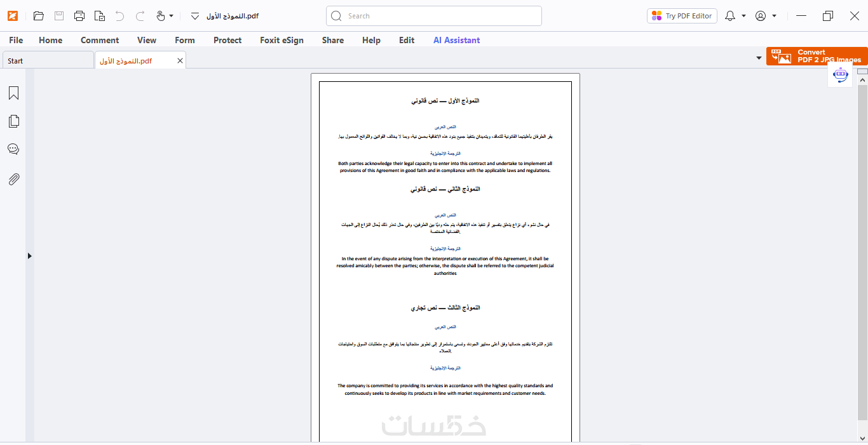Open the Share tab

pos(333,40)
